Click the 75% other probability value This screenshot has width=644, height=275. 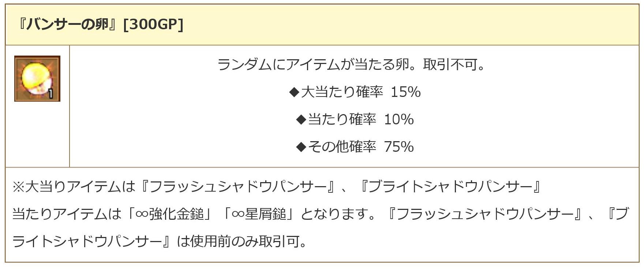coord(399,147)
